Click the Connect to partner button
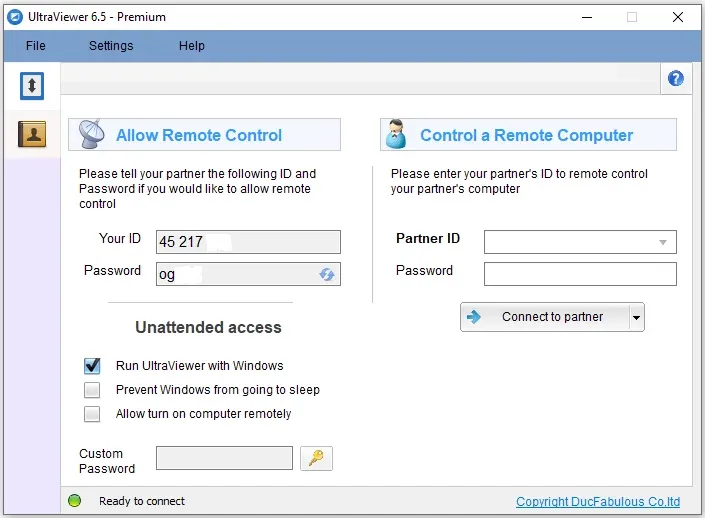705x518 pixels. [544, 317]
